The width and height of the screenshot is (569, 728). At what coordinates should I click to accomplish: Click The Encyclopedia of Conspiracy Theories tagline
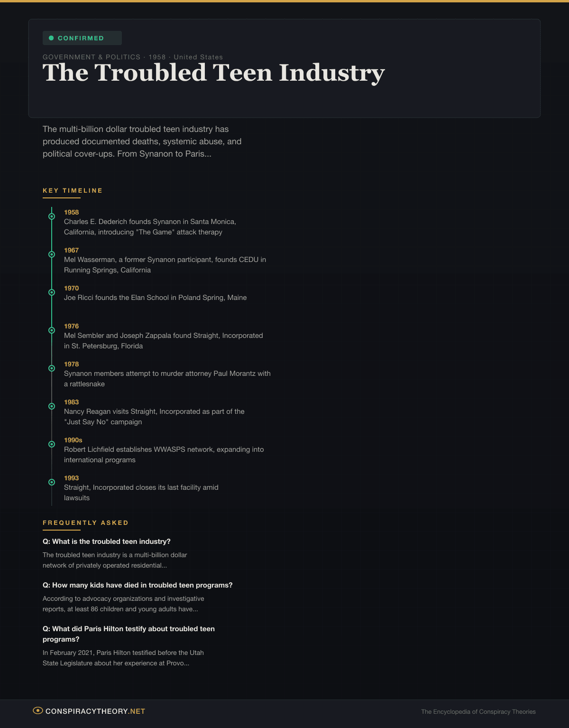pyautogui.click(x=478, y=712)
